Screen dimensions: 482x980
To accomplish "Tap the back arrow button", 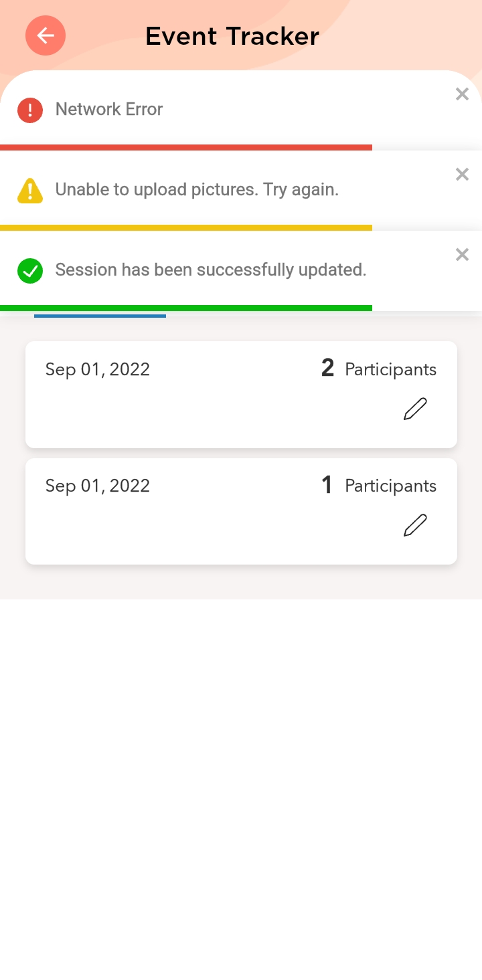I will coord(46,35).
